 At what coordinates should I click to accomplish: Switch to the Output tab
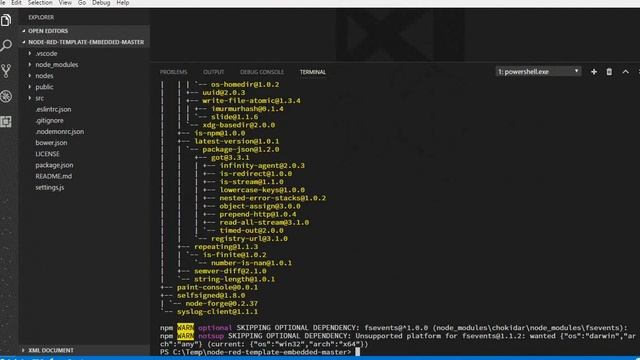(x=213, y=72)
